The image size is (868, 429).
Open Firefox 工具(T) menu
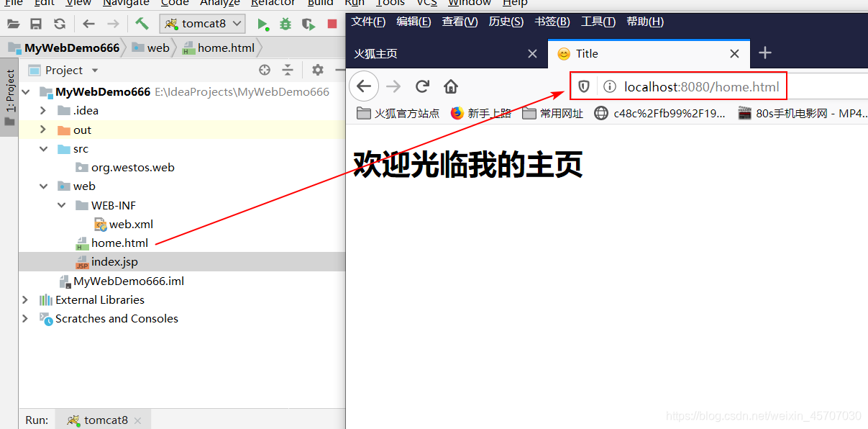598,22
